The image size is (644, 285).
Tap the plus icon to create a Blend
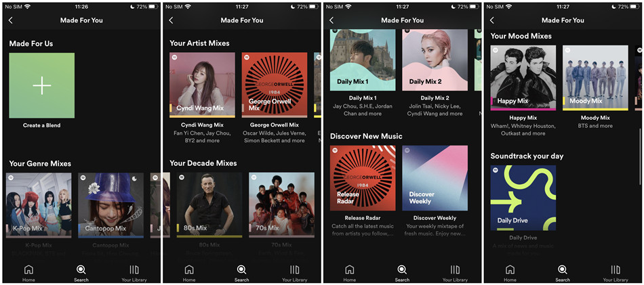42,85
